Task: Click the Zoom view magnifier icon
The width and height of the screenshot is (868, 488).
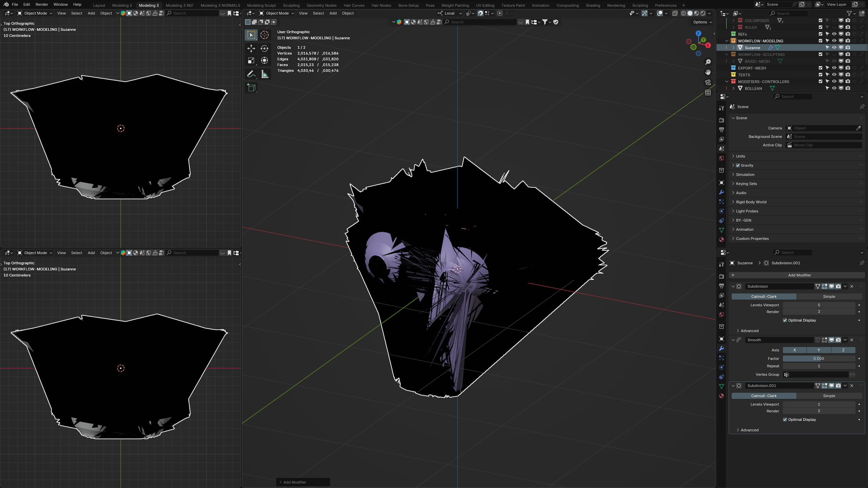Action: 708,62
